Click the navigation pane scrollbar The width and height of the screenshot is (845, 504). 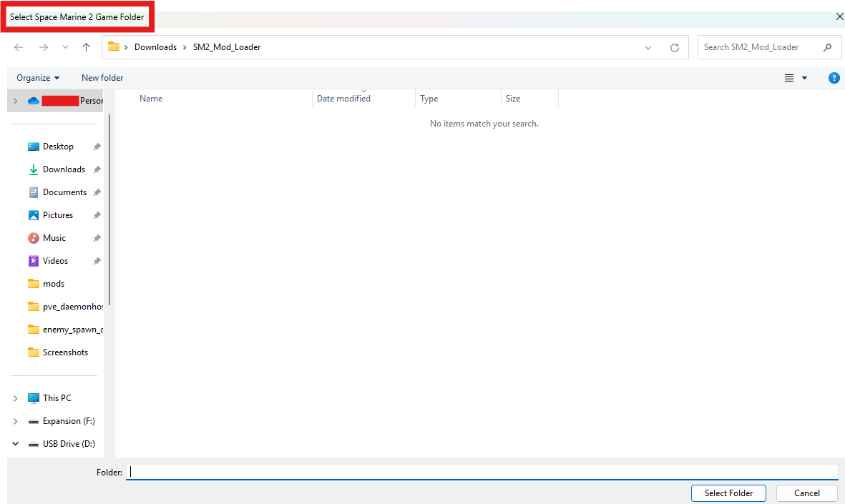coord(110,210)
